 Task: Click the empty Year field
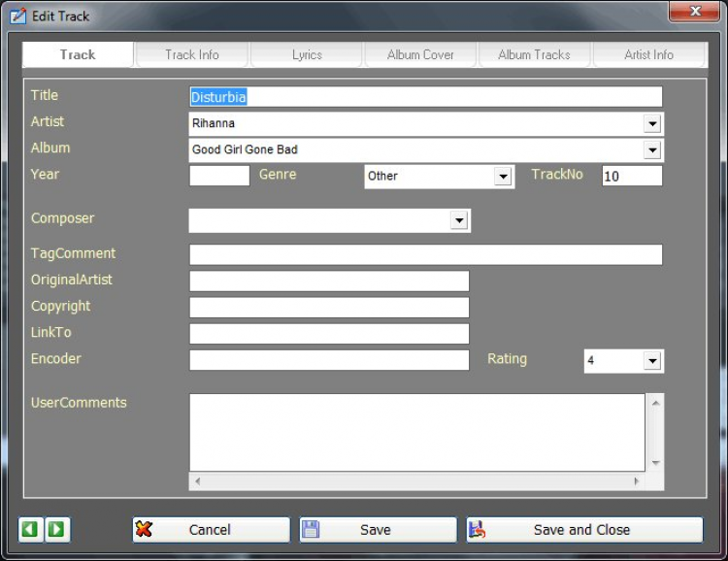[x=219, y=176]
